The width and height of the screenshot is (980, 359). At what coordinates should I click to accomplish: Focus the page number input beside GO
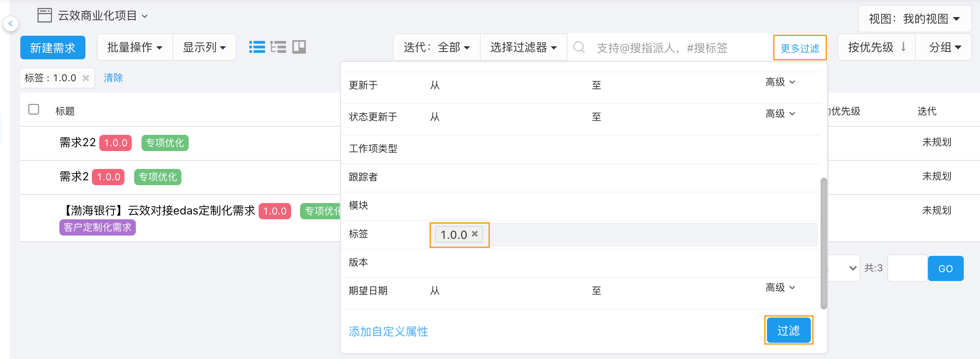(x=907, y=268)
